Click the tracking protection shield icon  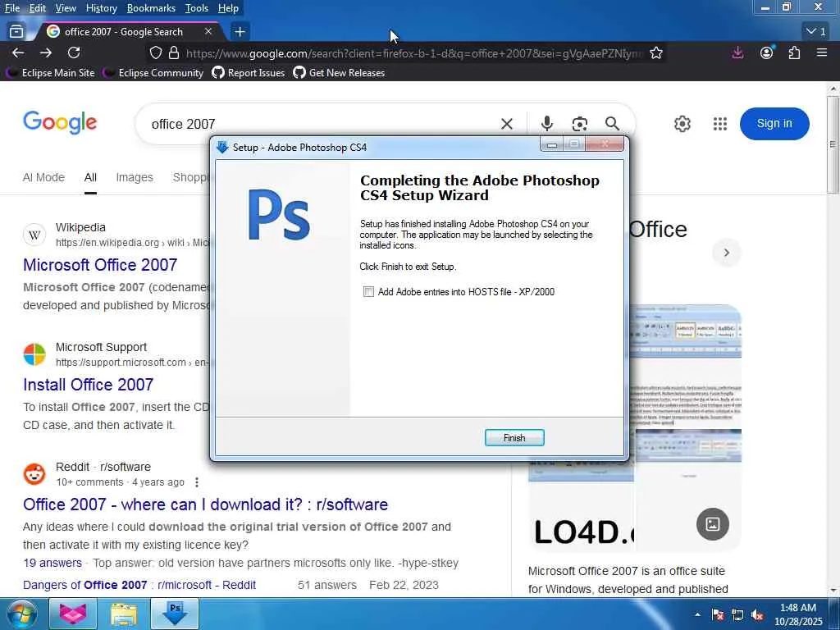pyautogui.click(x=155, y=53)
